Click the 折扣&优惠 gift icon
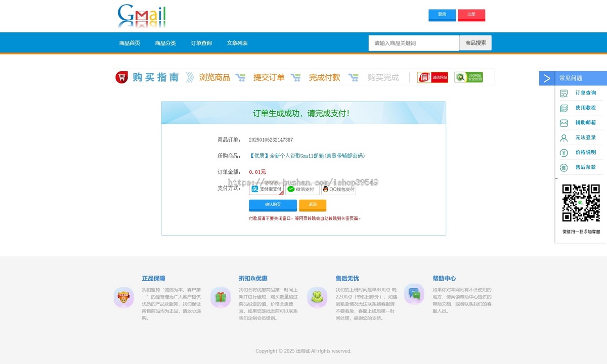The width and height of the screenshot is (607, 364). point(221,297)
